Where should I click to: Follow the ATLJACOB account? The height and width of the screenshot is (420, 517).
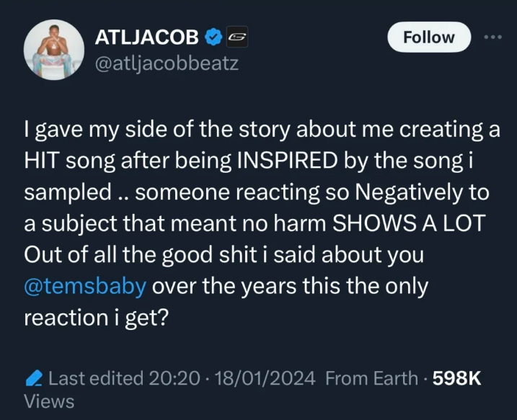pyautogui.click(x=429, y=37)
